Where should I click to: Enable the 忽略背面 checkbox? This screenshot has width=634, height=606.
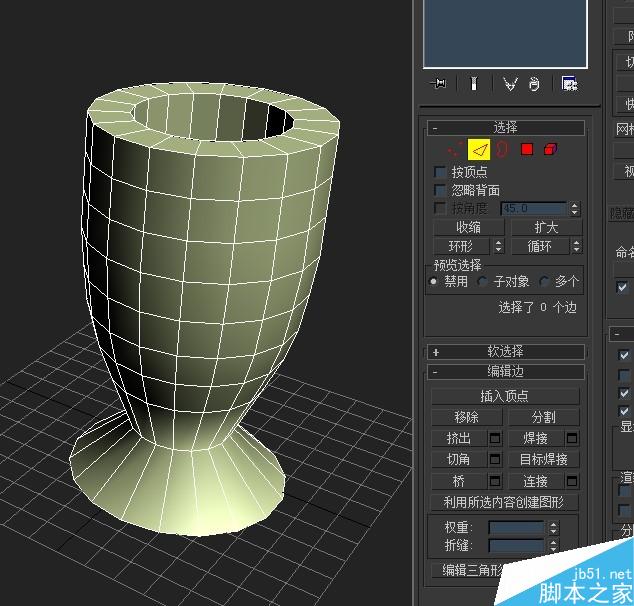(x=440, y=190)
